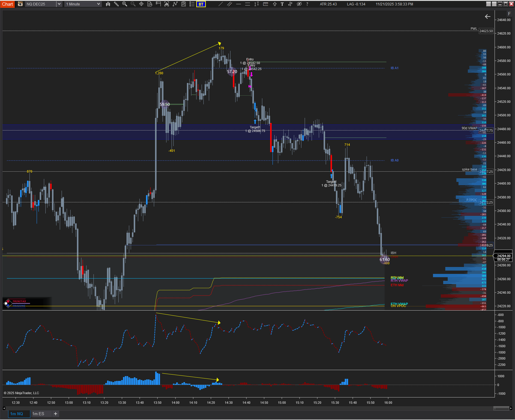Click the 61.60 bubble marker
The width and height of the screenshot is (515, 420).
(385, 259)
